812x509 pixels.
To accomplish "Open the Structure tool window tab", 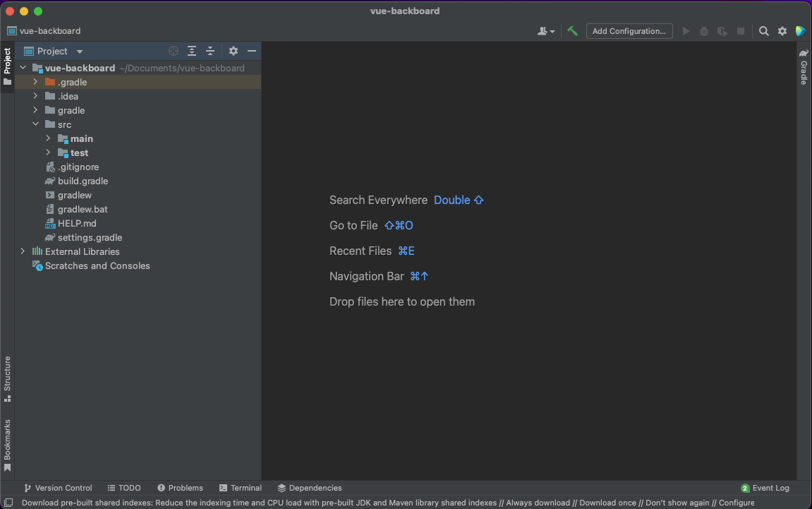I will pos(7,379).
